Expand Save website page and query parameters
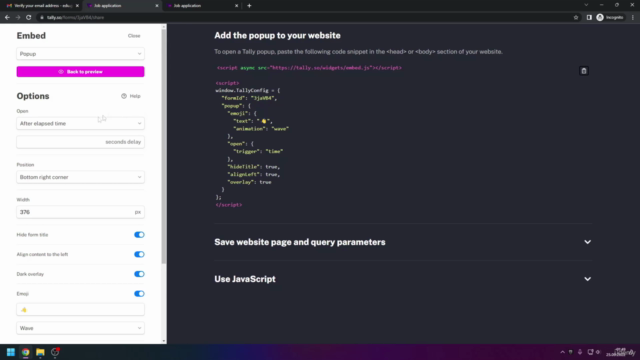Image resolution: width=640 pixels, height=360 pixels. [x=403, y=242]
